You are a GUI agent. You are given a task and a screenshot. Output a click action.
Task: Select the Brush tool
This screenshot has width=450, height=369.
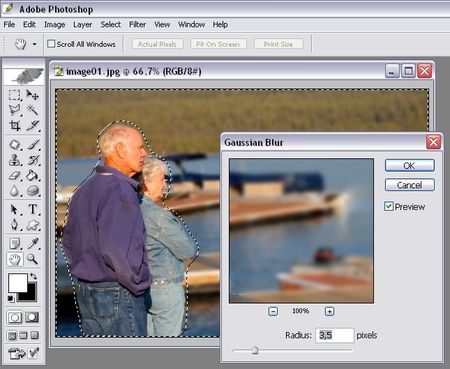[x=33, y=145]
